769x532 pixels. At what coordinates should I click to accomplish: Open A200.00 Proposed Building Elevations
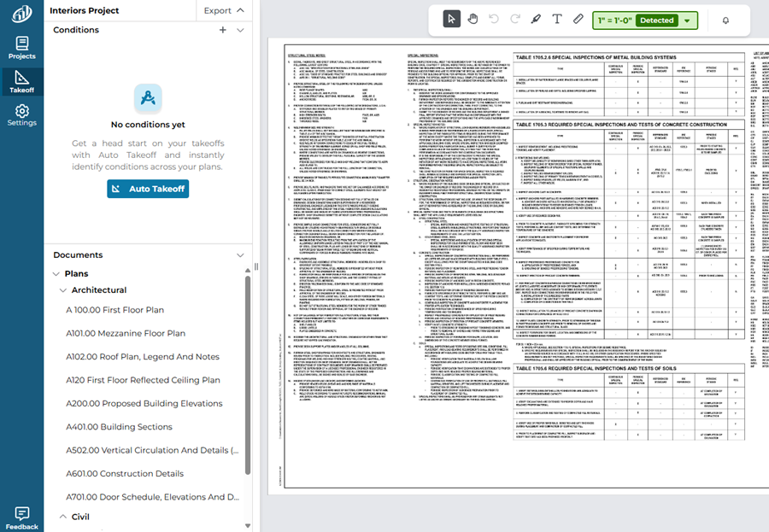[x=144, y=404]
